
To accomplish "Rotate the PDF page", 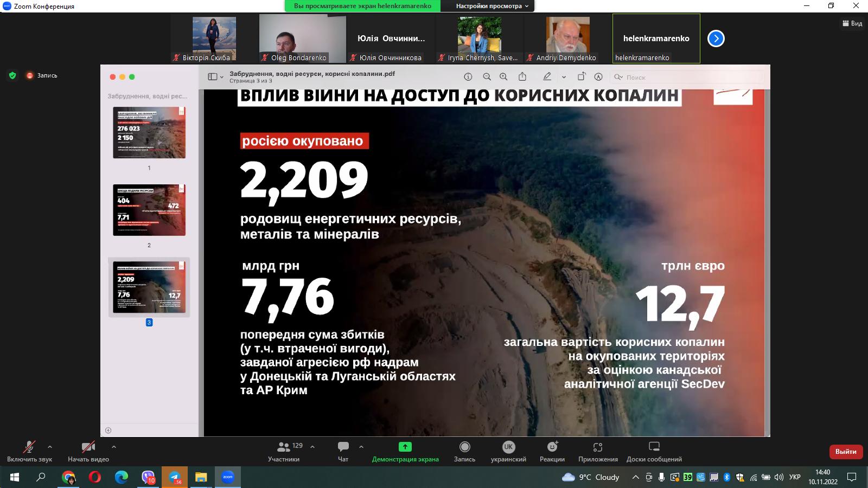I will click(x=582, y=77).
